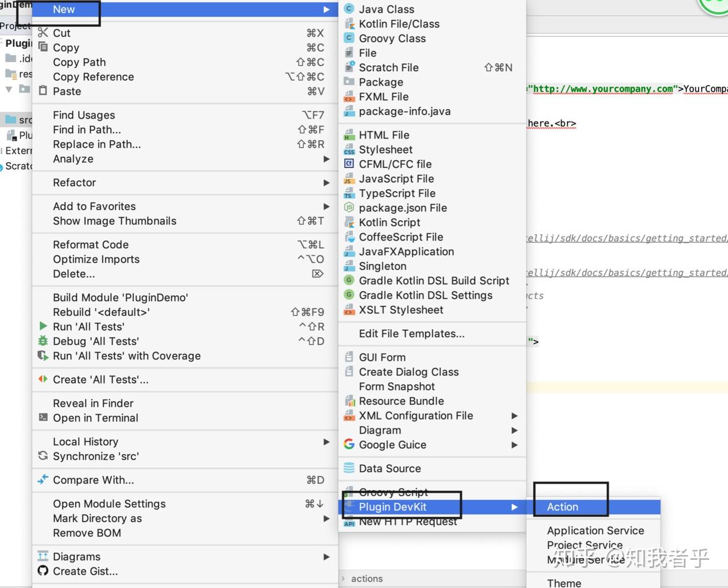Screen dimensions: 728x588
Task: Expand the Refactor submenu arrow
Action: (326, 183)
